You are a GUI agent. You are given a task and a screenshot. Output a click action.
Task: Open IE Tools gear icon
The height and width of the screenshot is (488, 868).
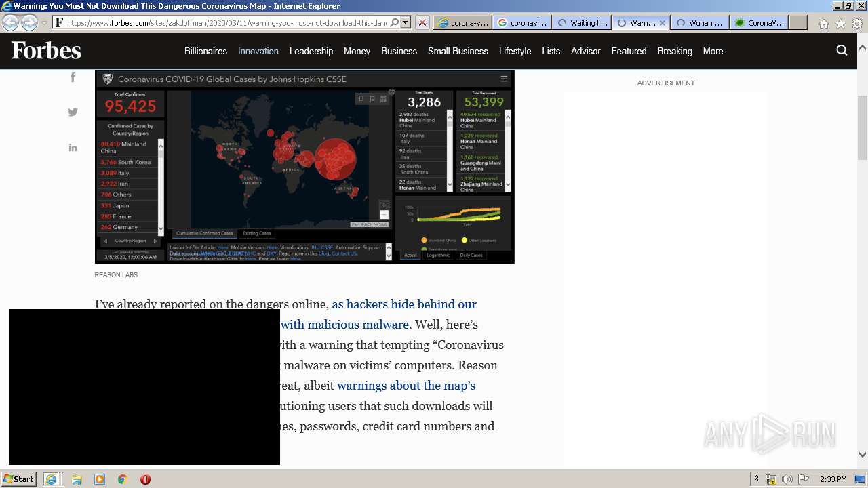click(857, 23)
